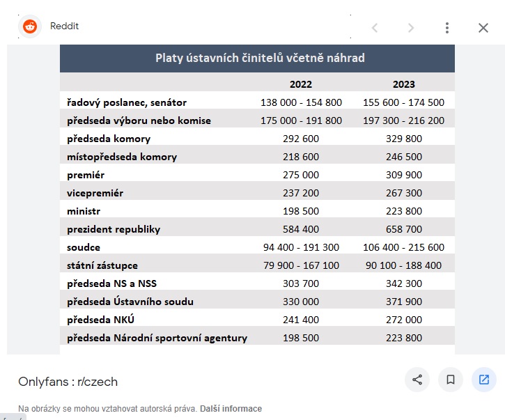The width and height of the screenshot is (505, 420).
Task: Click the value '267 300'
Action: pyautogui.click(x=404, y=193)
